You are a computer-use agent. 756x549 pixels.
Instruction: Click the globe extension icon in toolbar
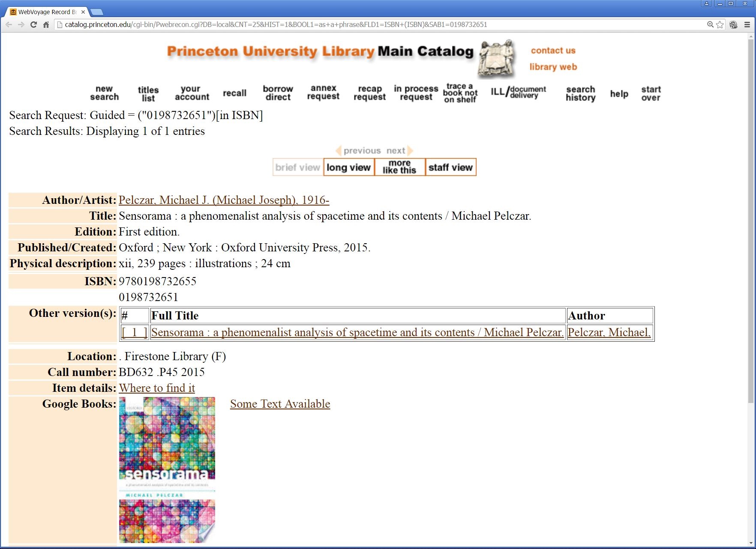click(x=733, y=25)
